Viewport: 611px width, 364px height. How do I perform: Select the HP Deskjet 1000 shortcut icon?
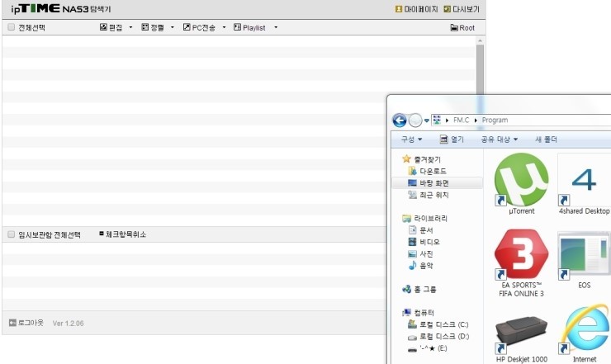[521, 334]
